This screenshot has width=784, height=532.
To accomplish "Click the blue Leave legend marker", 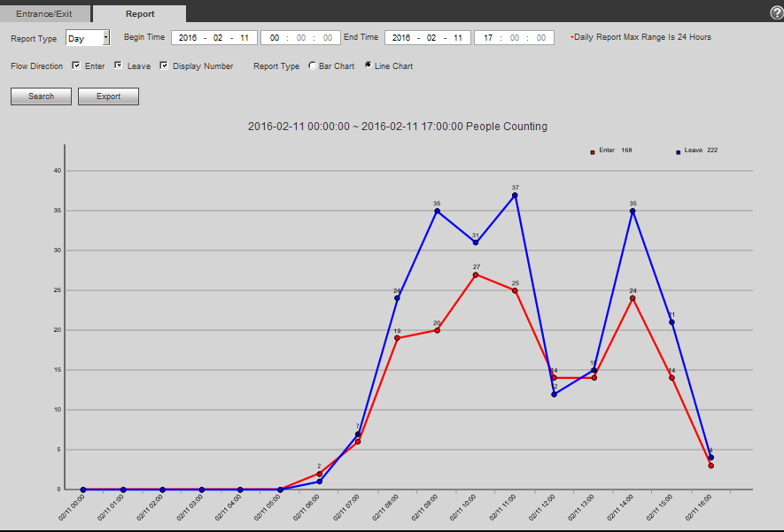I will (679, 151).
